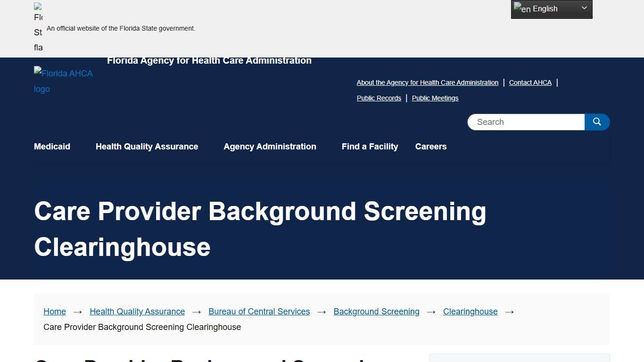The width and height of the screenshot is (644, 362).
Task: Select Find a Facility
Action: coord(370,147)
